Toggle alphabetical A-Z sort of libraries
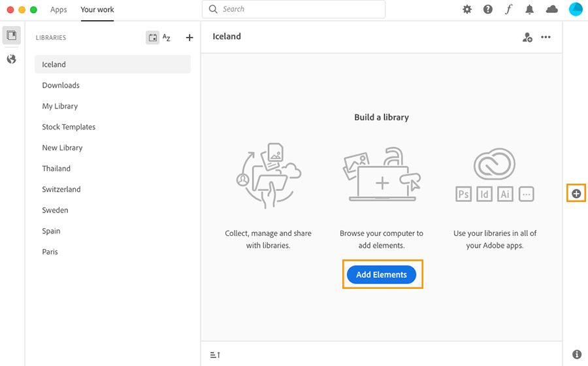Viewport: 588px width, 366px height. (x=167, y=38)
